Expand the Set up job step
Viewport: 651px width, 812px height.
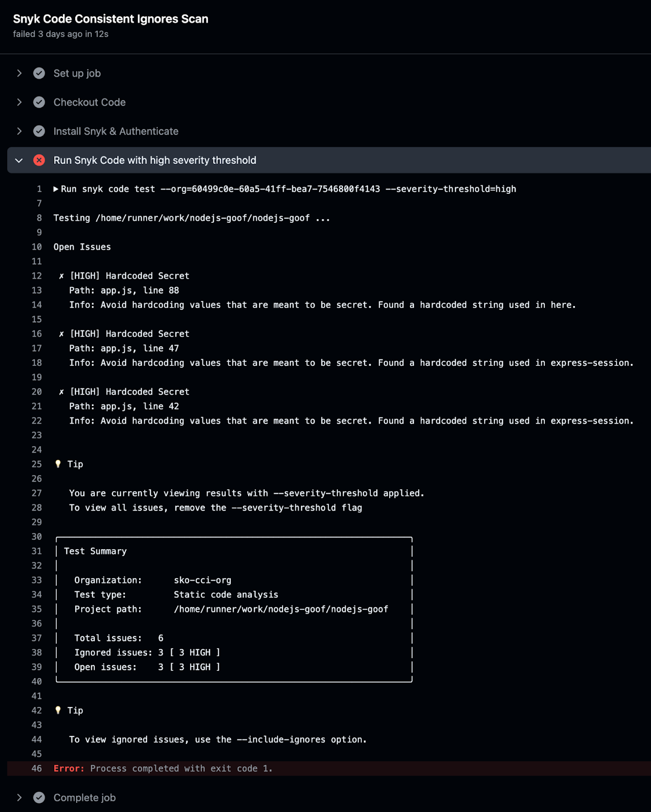pos(19,74)
